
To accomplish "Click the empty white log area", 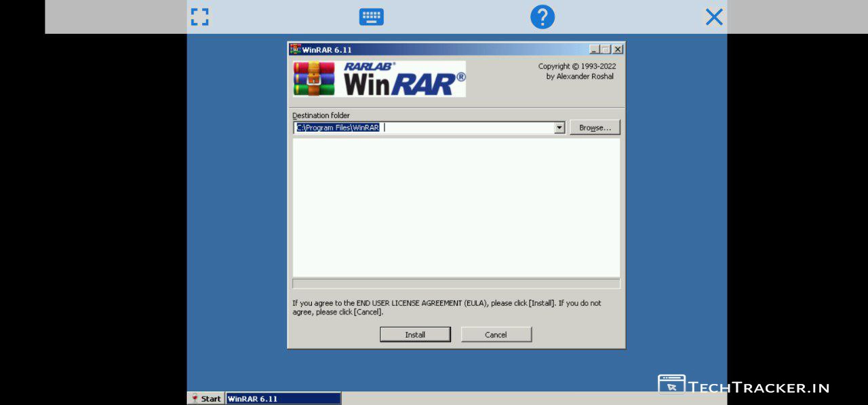I will [x=456, y=207].
